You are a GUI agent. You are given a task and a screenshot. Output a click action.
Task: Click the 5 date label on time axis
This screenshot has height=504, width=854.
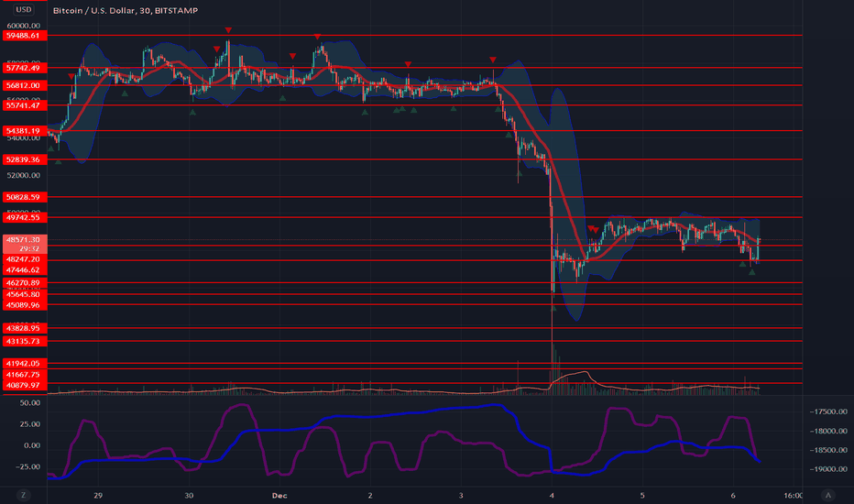pyautogui.click(x=642, y=495)
